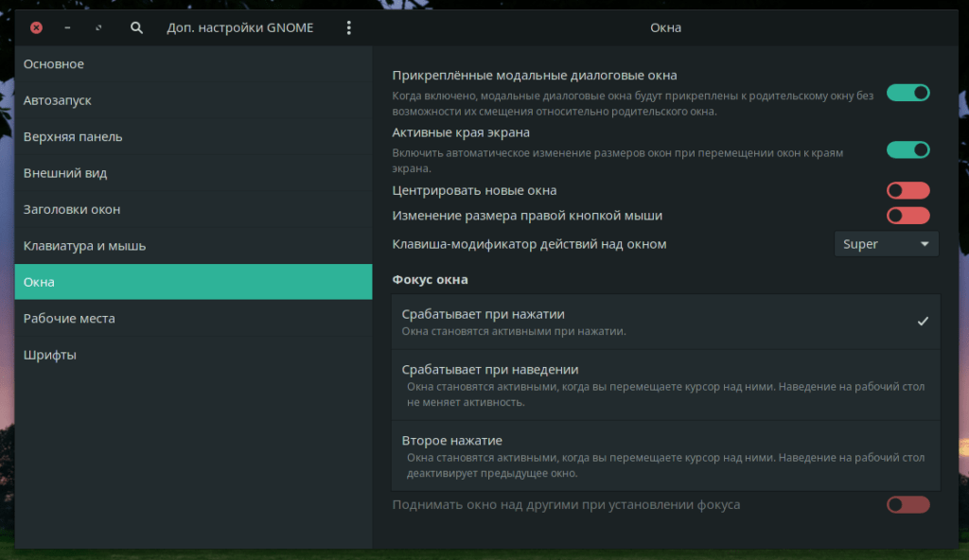Toggle resize with right mouse button switch

[x=907, y=216]
